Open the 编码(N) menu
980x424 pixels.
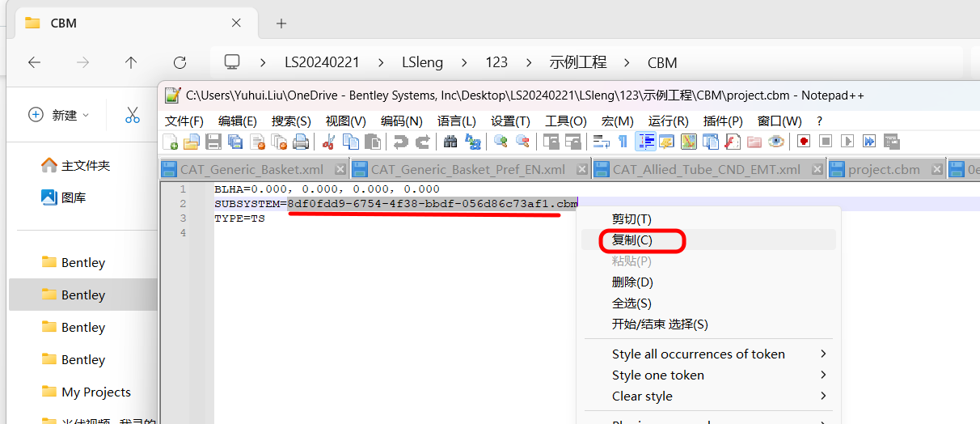[x=402, y=121]
